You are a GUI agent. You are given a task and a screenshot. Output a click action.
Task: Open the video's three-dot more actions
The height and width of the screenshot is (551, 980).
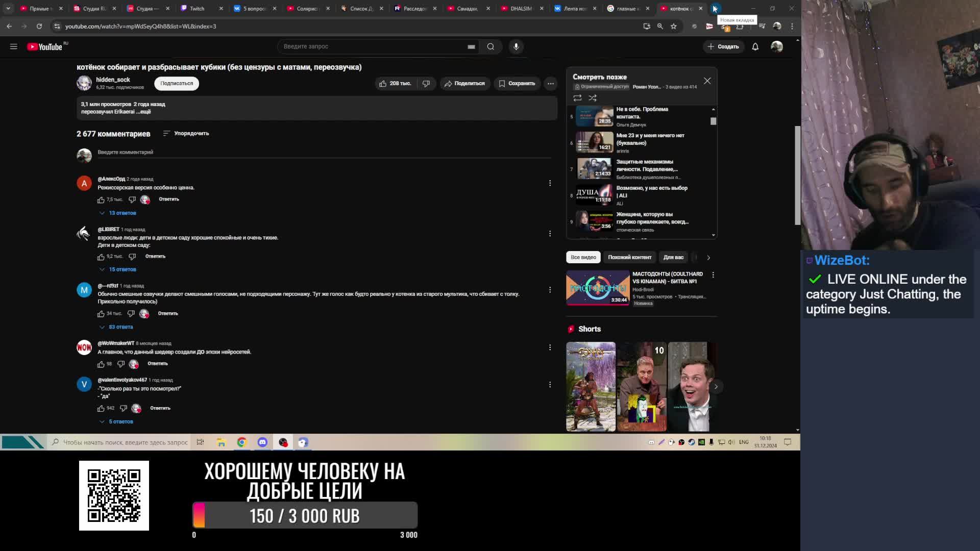tap(551, 83)
